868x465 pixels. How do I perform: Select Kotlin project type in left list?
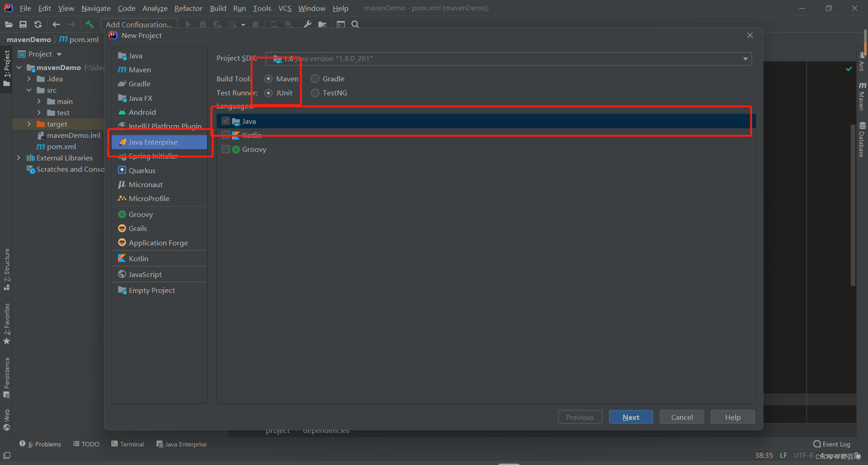point(159,258)
